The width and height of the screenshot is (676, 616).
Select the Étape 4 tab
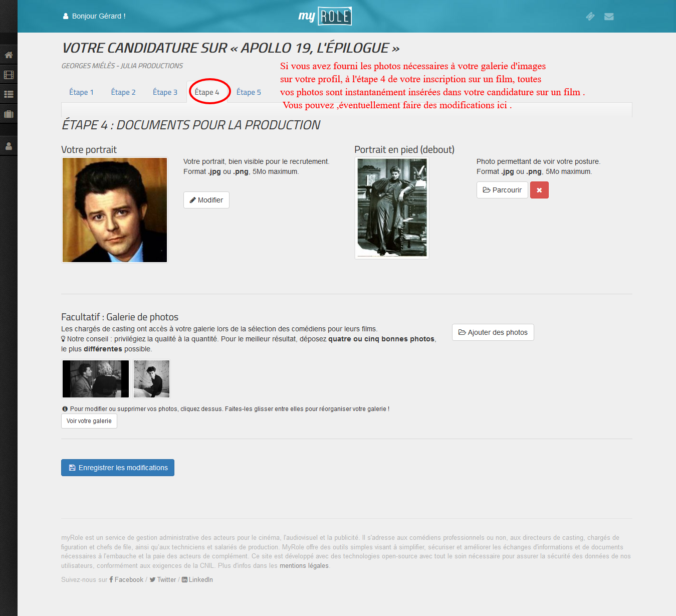tap(207, 92)
